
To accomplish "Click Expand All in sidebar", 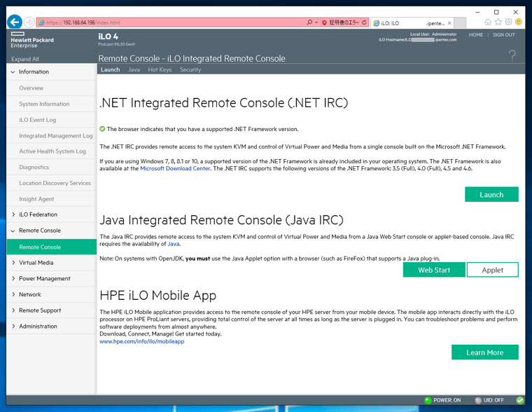I will coord(24,59).
